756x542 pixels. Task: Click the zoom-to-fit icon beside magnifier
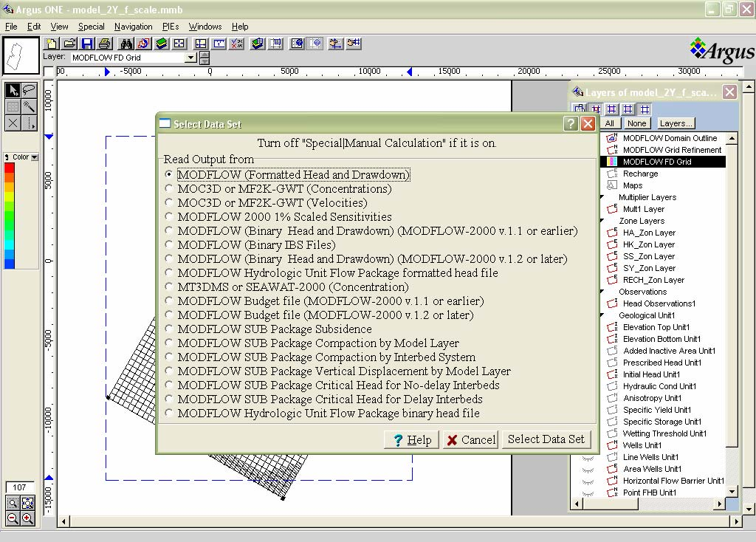coord(27,504)
